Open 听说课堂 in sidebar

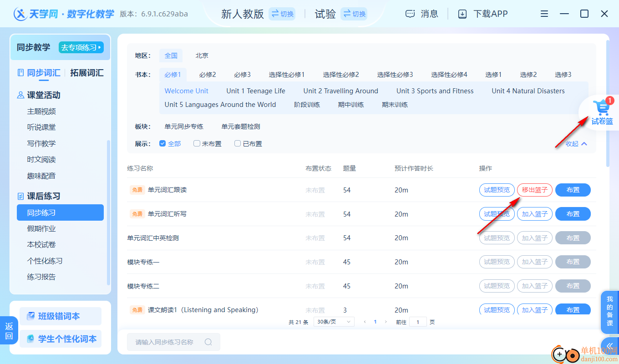tap(41, 127)
